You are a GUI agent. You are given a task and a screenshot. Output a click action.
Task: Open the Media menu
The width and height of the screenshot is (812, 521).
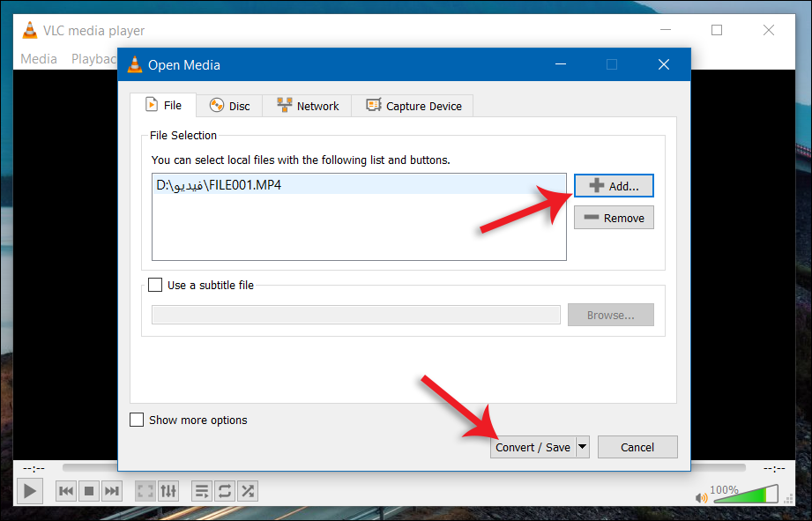point(39,59)
